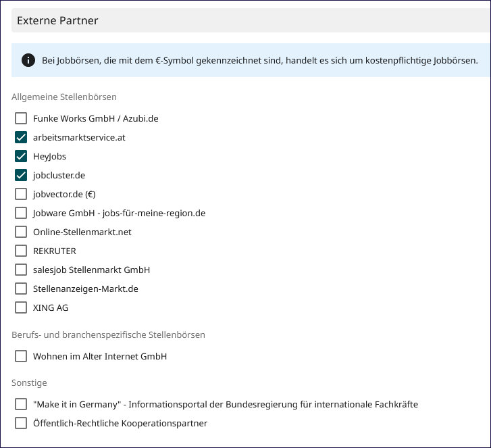Screen dimensions: 491x448
Task: Deselect the HeyJobs job board
Action: point(21,156)
